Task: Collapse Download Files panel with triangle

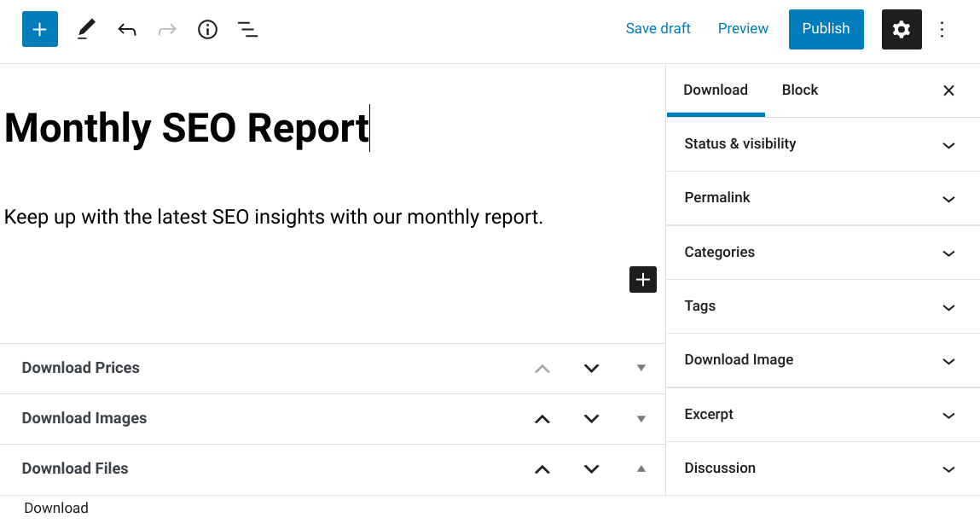Action: pos(641,469)
